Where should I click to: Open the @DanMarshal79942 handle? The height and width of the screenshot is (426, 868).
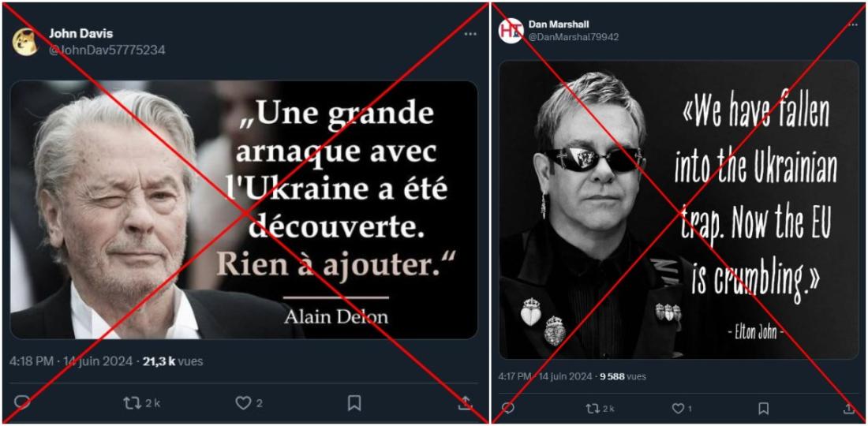[574, 37]
